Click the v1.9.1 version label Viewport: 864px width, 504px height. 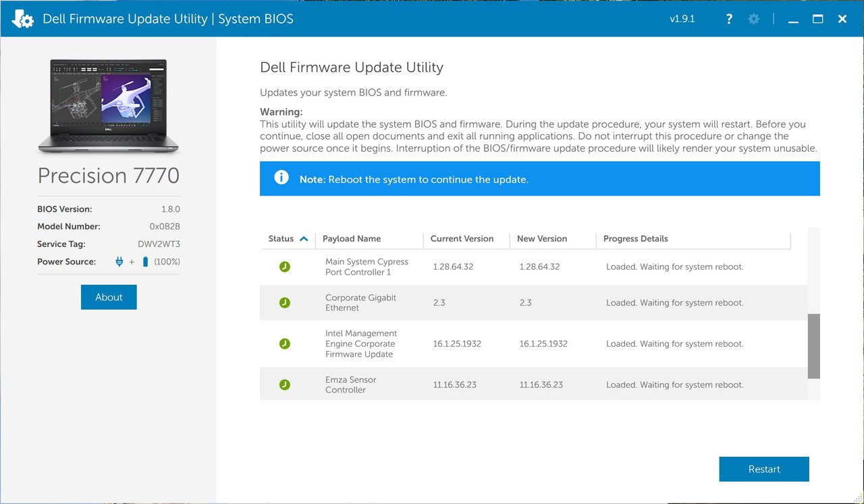point(682,19)
